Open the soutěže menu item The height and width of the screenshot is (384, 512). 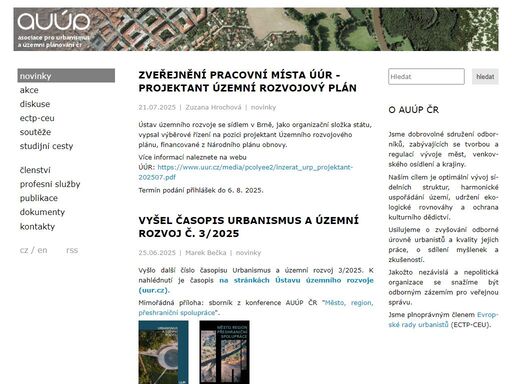[35, 132]
